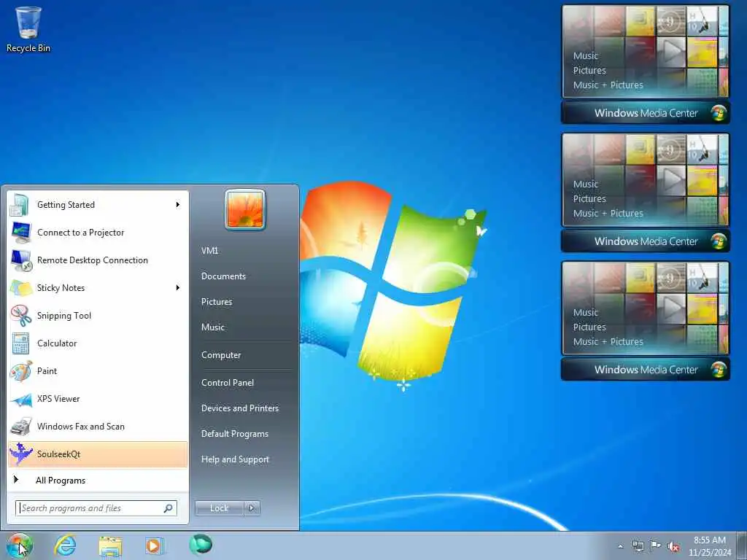Open Default Programs
Screen dimensions: 747x560
235,434
